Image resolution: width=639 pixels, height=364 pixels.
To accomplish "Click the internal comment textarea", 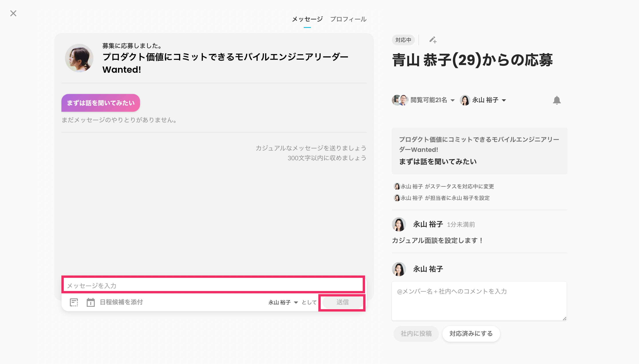I will [479, 301].
